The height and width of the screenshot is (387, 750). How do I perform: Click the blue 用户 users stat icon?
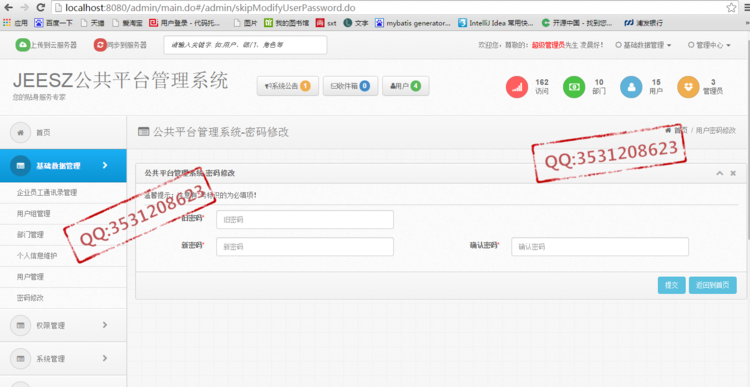tap(631, 87)
